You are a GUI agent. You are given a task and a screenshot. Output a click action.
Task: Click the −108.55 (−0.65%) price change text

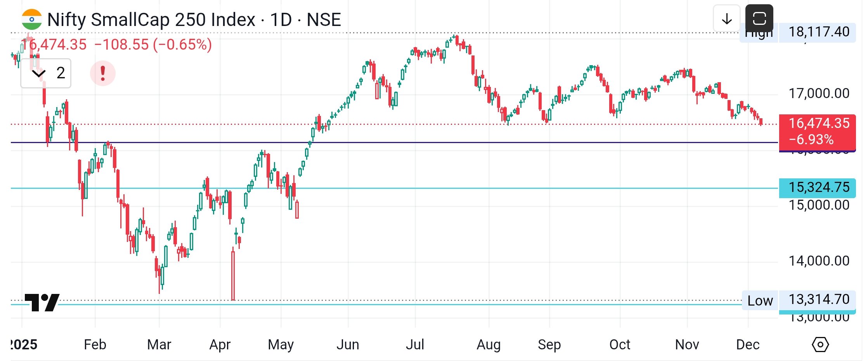pyautogui.click(x=153, y=45)
